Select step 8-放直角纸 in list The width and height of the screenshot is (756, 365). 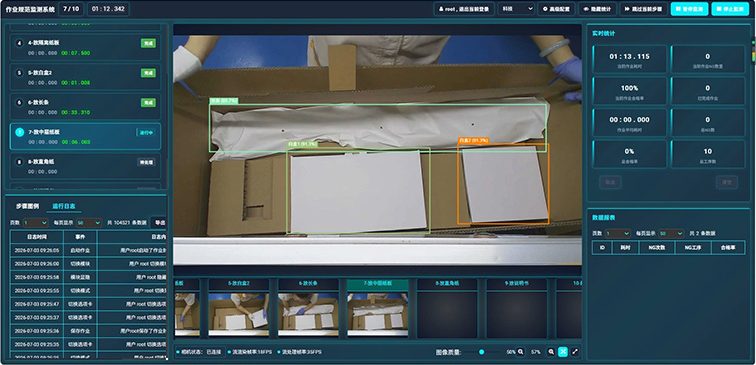pyautogui.click(x=85, y=166)
